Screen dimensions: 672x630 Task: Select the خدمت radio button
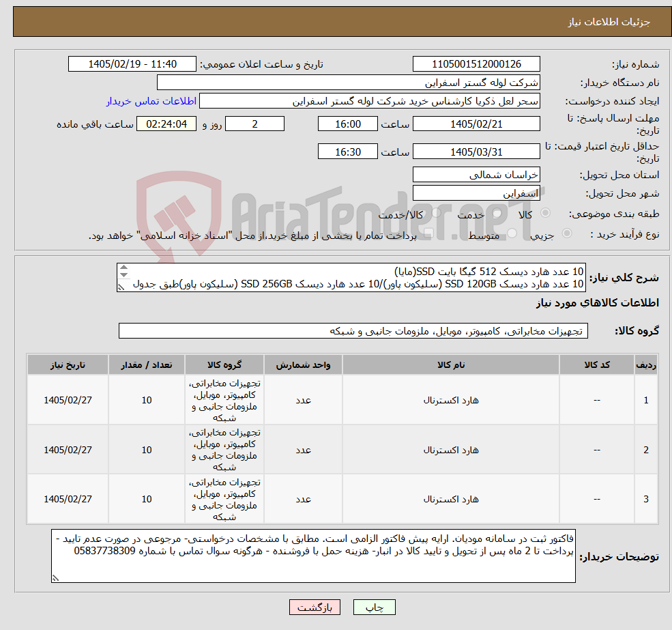click(497, 213)
